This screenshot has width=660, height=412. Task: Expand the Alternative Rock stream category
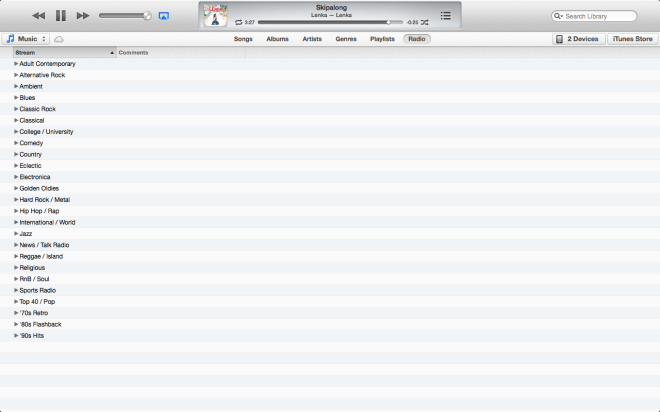16,75
